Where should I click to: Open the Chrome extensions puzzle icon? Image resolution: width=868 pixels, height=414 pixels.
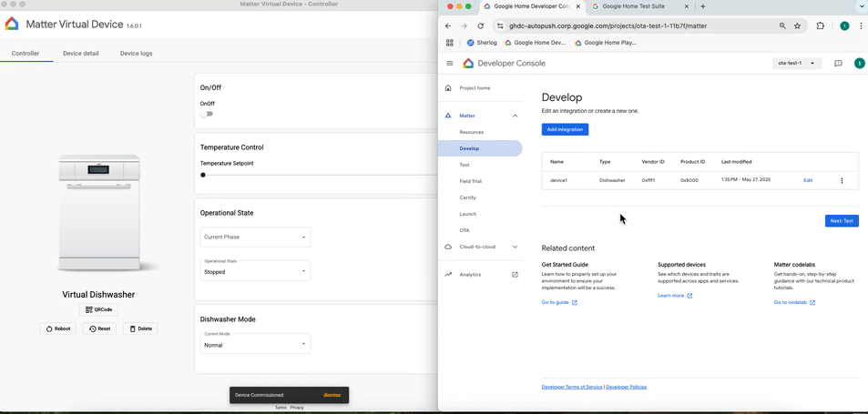tap(821, 26)
